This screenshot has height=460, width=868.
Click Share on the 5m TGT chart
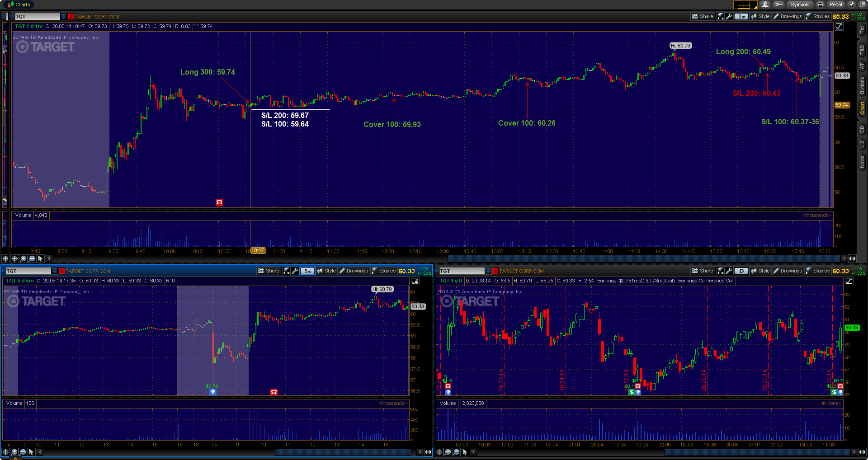(269, 271)
